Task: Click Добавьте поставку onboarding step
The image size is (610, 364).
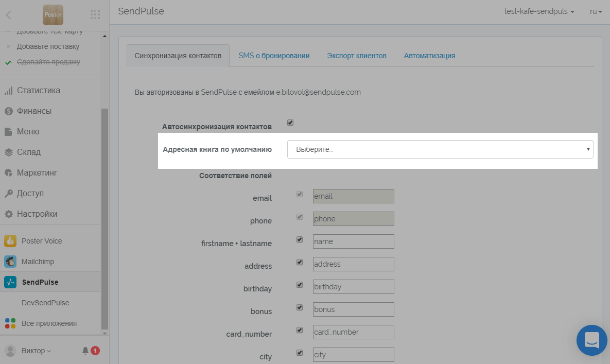Action: (48, 47)
